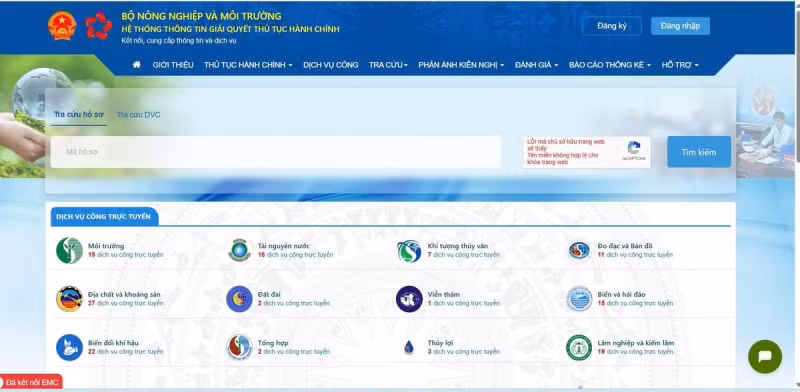Open the Đất đai service icon
Image resolution: width=800 pixels, height=392 pixels.
tap(239, 299)
